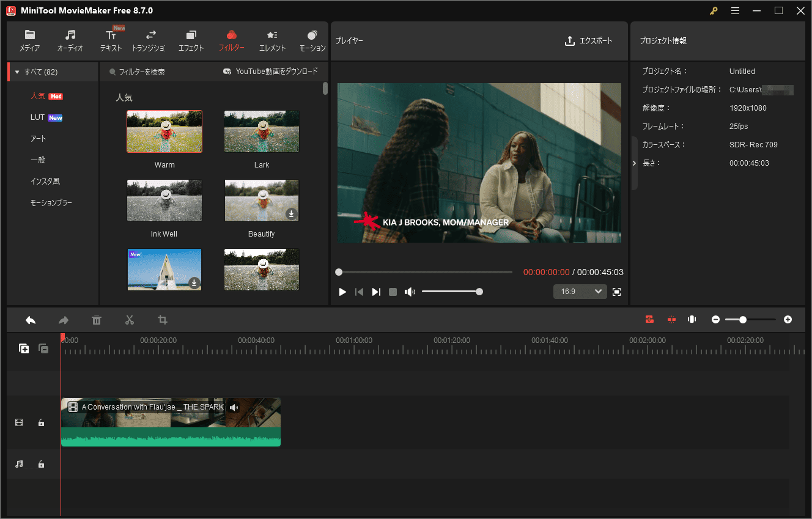Select the A Conversation with Flau'jae clip
Image resolution: width=812 pixels, height=519 pixels.
click(171, 422)
